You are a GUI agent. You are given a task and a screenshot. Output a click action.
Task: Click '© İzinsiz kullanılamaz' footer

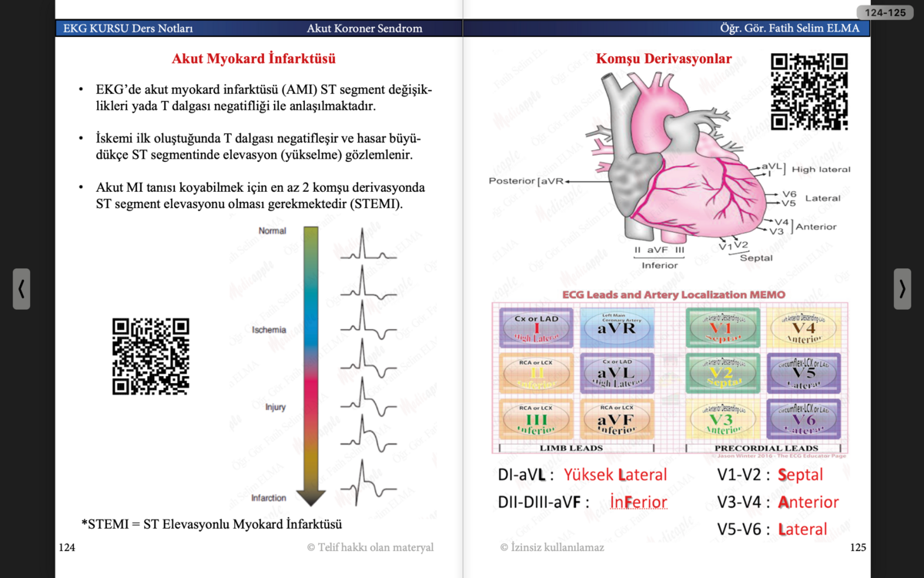[x=552, y=547]
